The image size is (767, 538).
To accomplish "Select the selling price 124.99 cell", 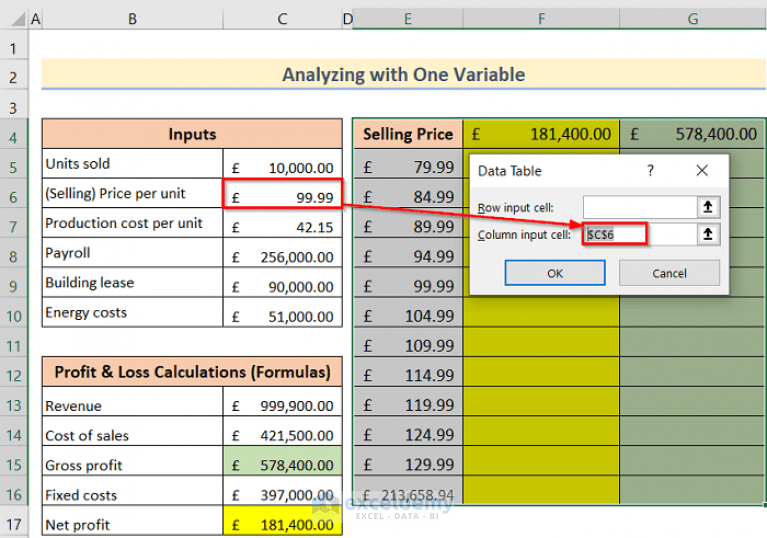I will (408, 431).
